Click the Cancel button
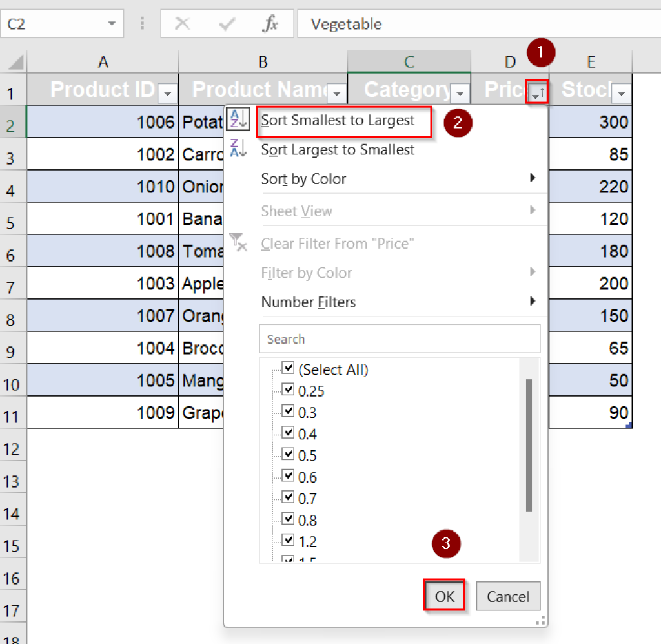The width and height of the screenshot is (661, 644). click(508, 596)
